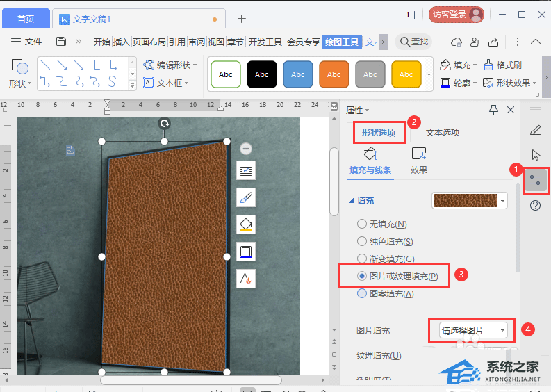Choose the Pattern Fill radio option

[x=361, y=293]
